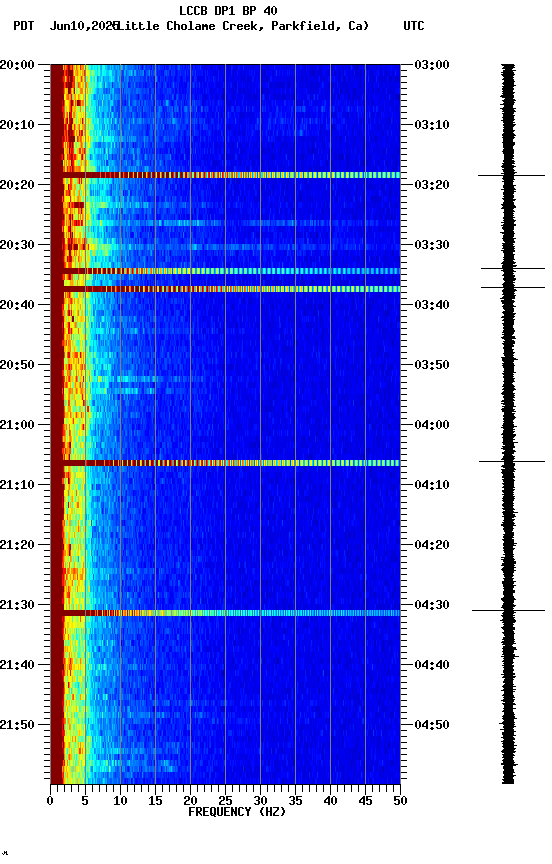Click the 20:20 PDT time label
Viewport: 552px width, 864px height.
click(x=17, y=185)
